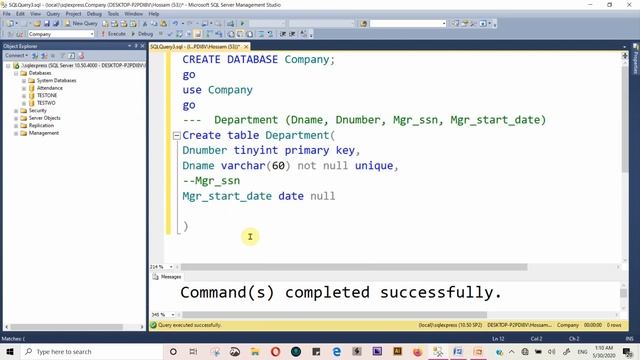Open the Properties side tab
Viewport: 640px width, 360px height.
click(x=636, y=59)
